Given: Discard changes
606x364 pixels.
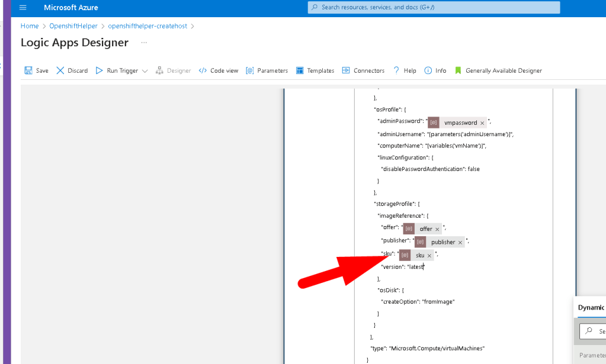Looking at the screenshot, I should [72, 70].
